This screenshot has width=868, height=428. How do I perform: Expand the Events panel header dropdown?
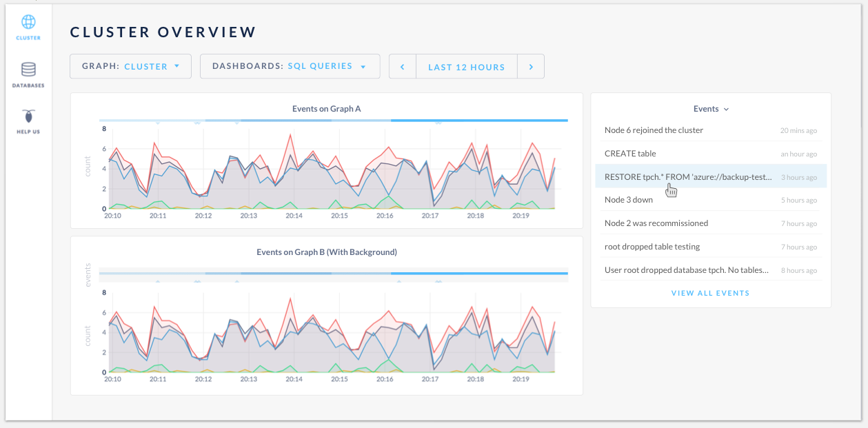pos(711,109)
